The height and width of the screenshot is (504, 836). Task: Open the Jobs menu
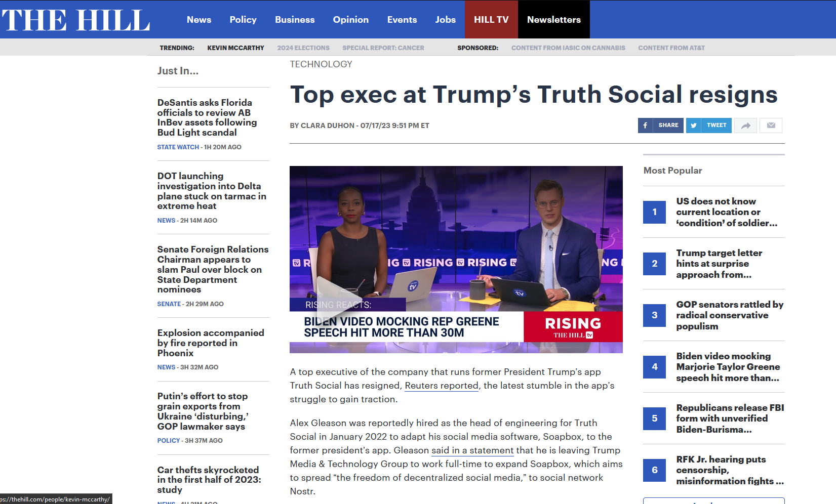tap(446, 20)
